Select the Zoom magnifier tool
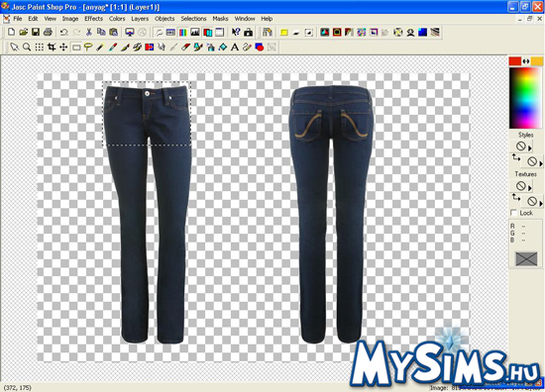This screenshot has height=392, width=545. coord(27,47)
